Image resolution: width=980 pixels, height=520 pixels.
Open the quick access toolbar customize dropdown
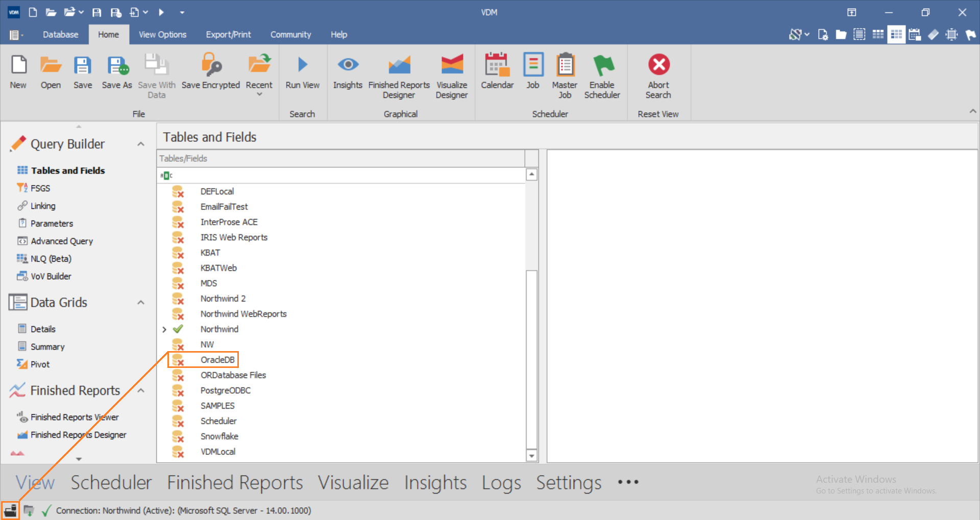tap(182, 12)
